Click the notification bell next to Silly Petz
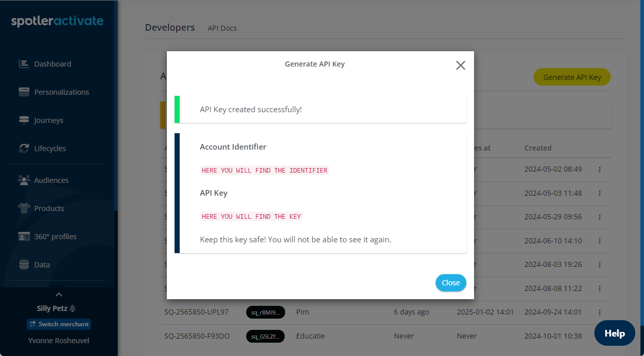Screen dimensions: 644x356 coord(73,308)
